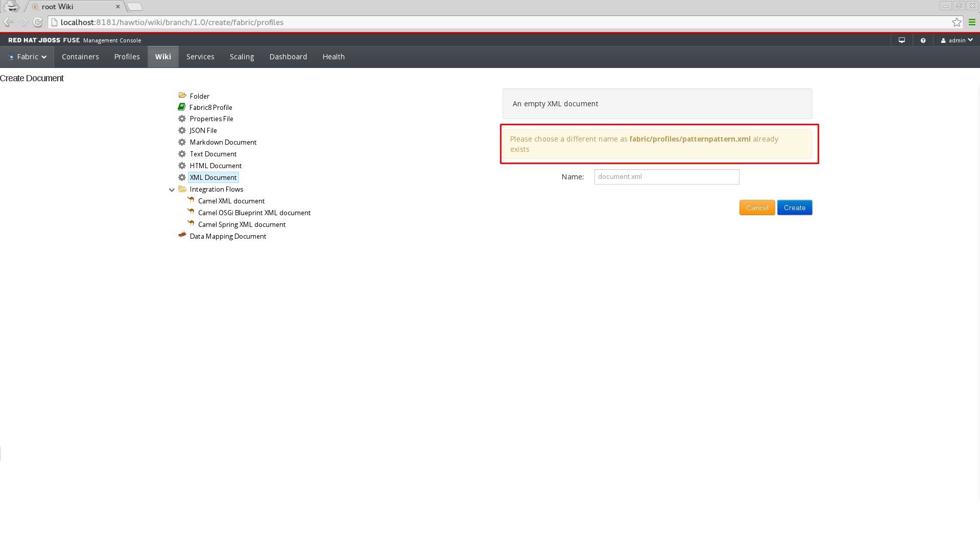
Task: Click the camel icon for Camel Spring XML
Action: point(190,223)
